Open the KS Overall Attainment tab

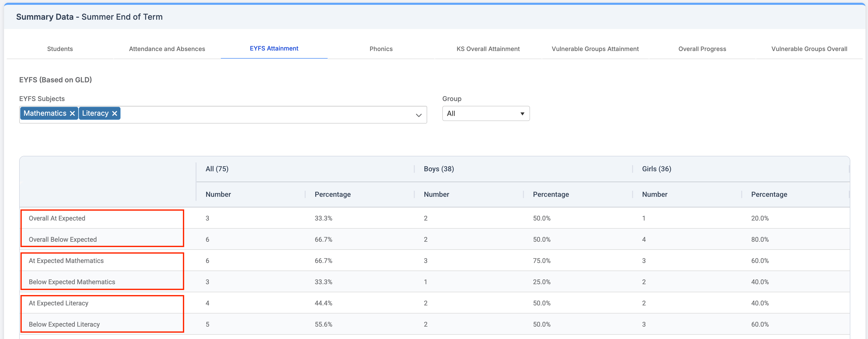(x=488, y=49)
